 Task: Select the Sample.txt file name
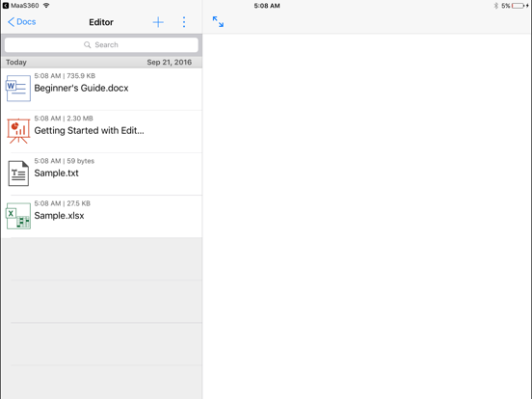click(x=56, y=173)
